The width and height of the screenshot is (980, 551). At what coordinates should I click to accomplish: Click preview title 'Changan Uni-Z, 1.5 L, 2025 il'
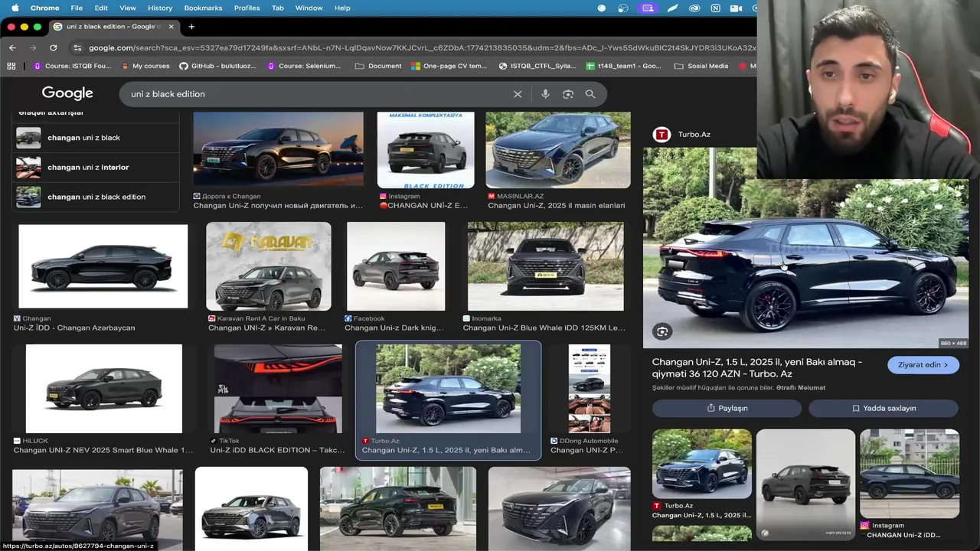click(757, 368)
